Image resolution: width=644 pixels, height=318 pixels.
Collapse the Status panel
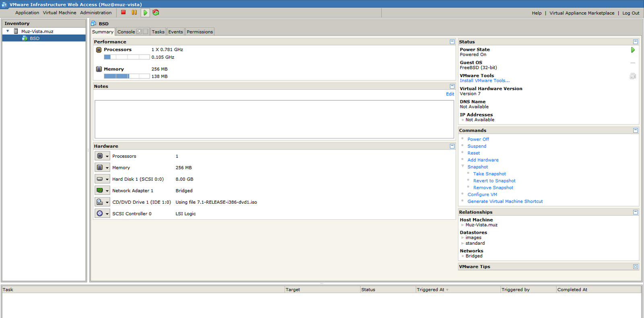[636, 42]
